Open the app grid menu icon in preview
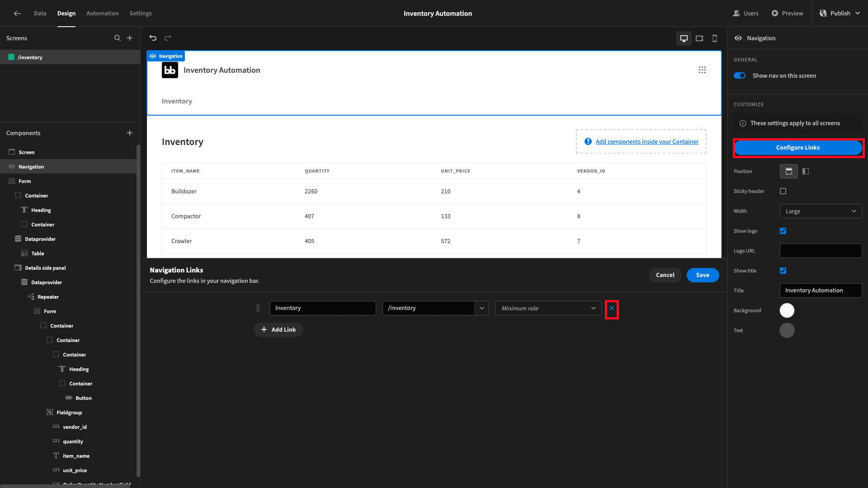The height and width of the screenshot is (488, 868). pos(702,70)
